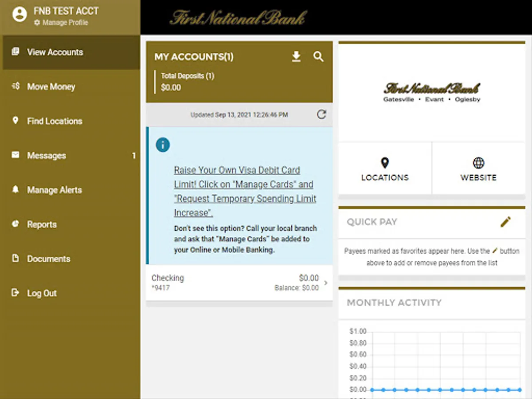The image size is (532, 399).
Task: Click the MONTHLY ACTIVITY heading
Action: point(394,303)
